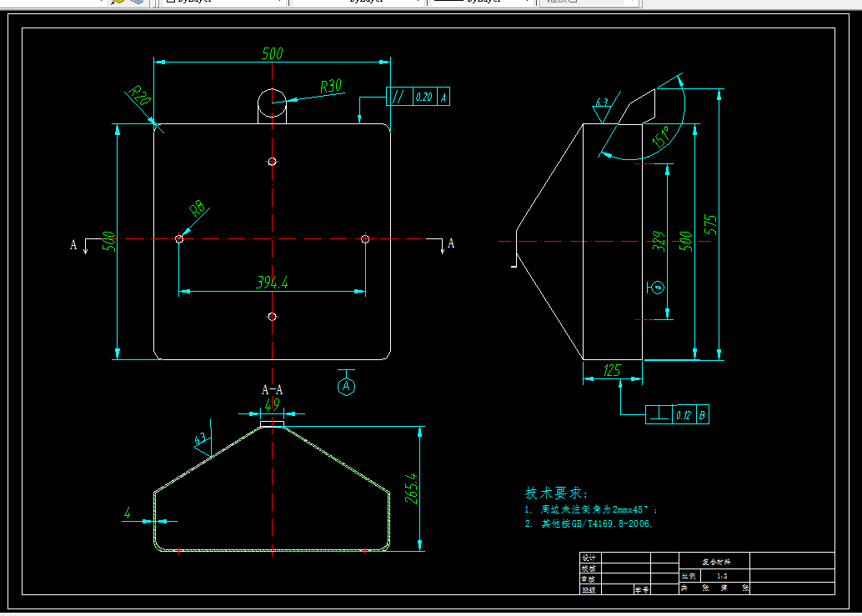The width and height of the screenshot is (862, 616).
Task: Select the top small hole on the vertical centerline
Action: (x=272, y=162)
